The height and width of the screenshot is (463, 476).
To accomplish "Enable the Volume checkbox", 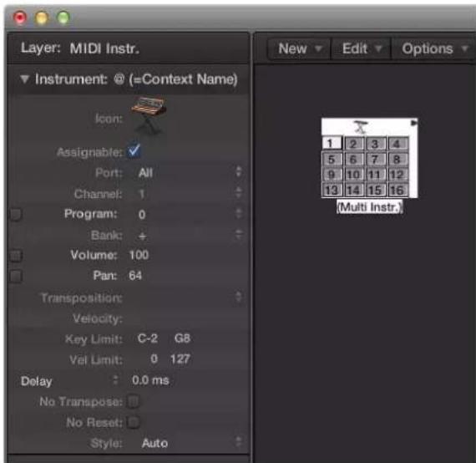I will (x=16, y=256).
